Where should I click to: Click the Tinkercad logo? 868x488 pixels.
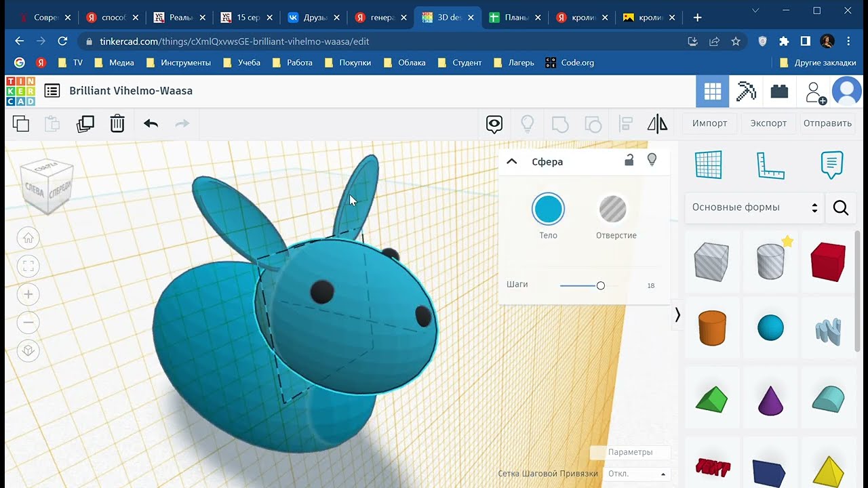point(20,91)
